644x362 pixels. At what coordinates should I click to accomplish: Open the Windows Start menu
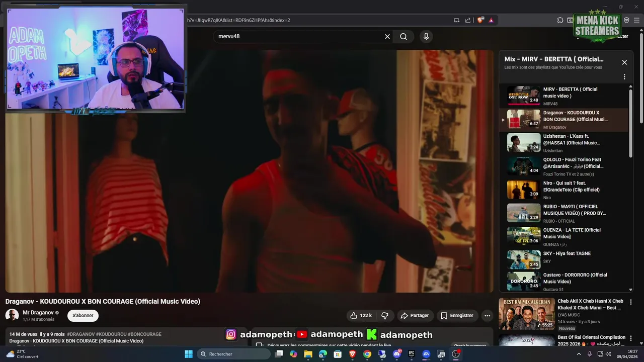click(x=189, y=354)
